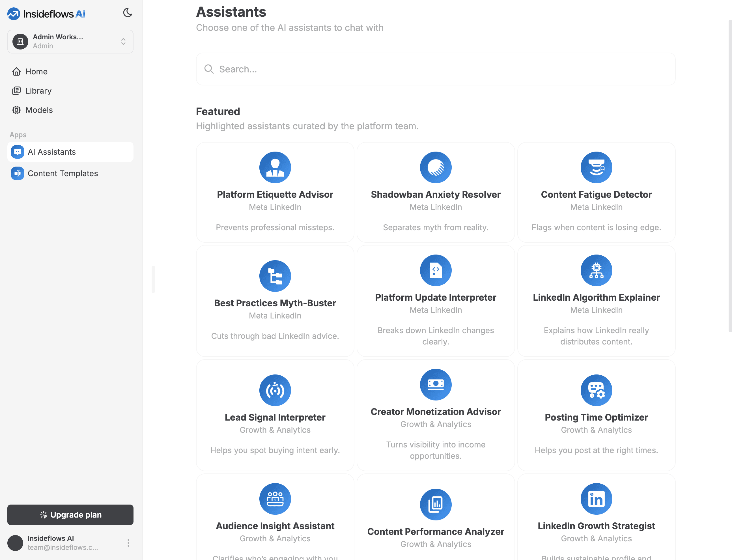This screenshot has height=560, width=732.
Task: Click the Upgrade plan button
Action: [70, 514]
